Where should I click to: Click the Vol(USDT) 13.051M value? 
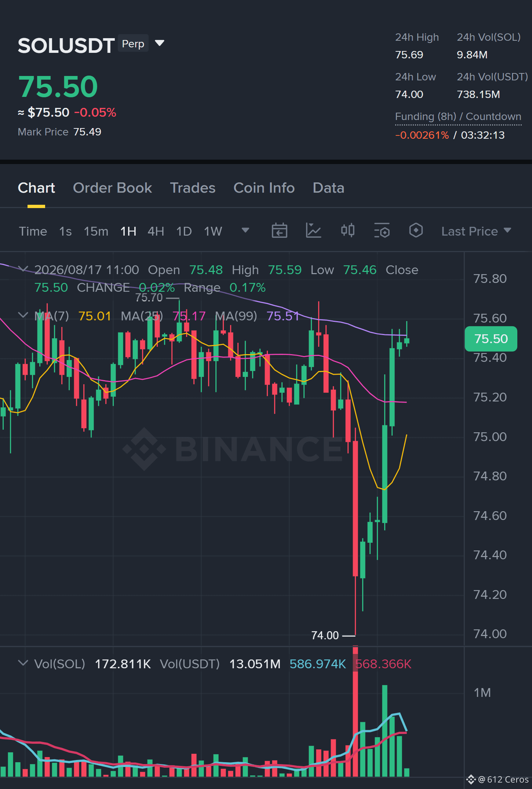[x=255, y=664]
